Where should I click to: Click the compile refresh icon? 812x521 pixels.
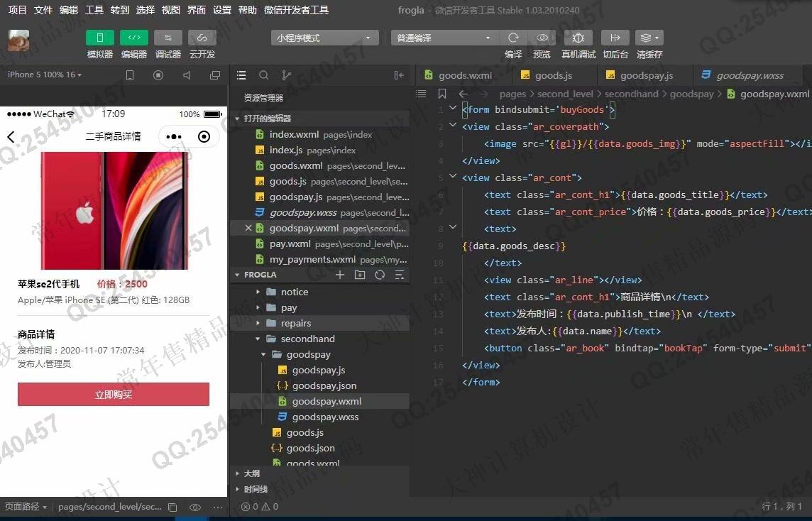(x=513, y=38)
